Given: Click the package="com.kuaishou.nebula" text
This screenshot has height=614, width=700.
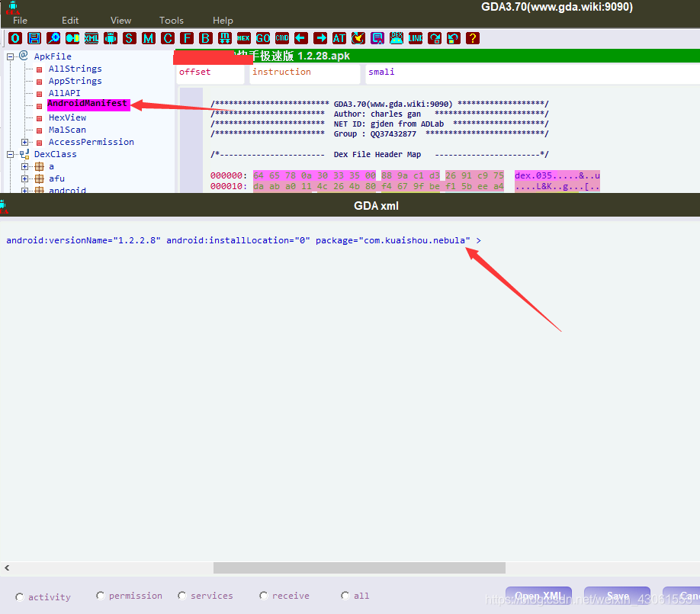Looking at the screenshot, I should pos(393,240).
